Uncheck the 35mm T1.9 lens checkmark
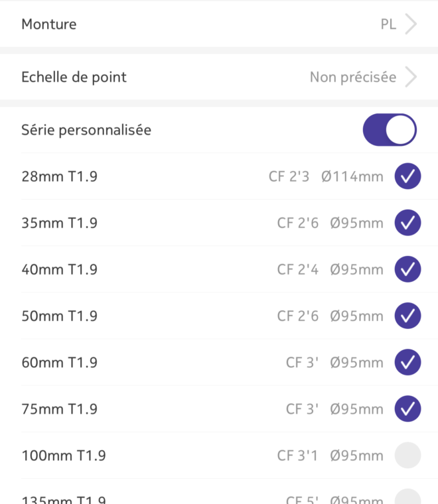 pyautogui.click(x=407, y=223)
